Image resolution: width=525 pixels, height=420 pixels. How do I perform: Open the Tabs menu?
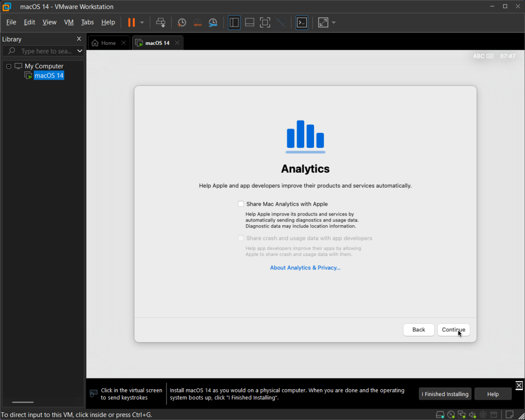[x=87, y=23]
